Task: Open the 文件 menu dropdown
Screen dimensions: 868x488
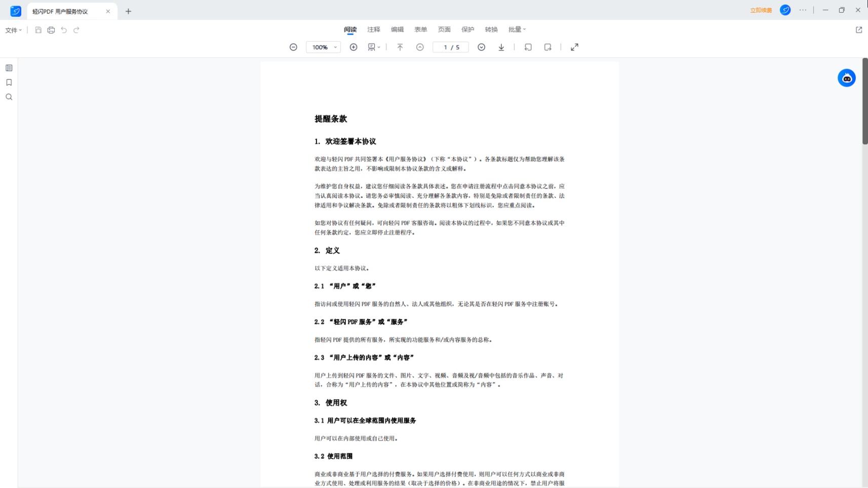Action: 14,30
